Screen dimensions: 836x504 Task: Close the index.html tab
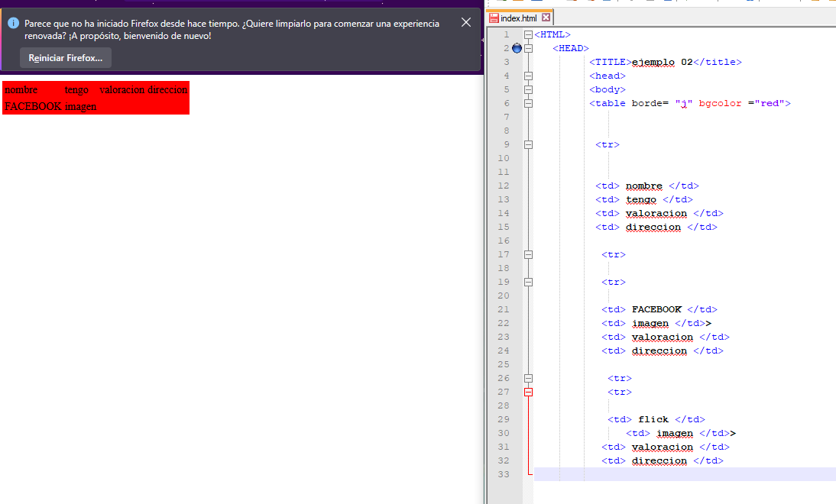point(546,18)
